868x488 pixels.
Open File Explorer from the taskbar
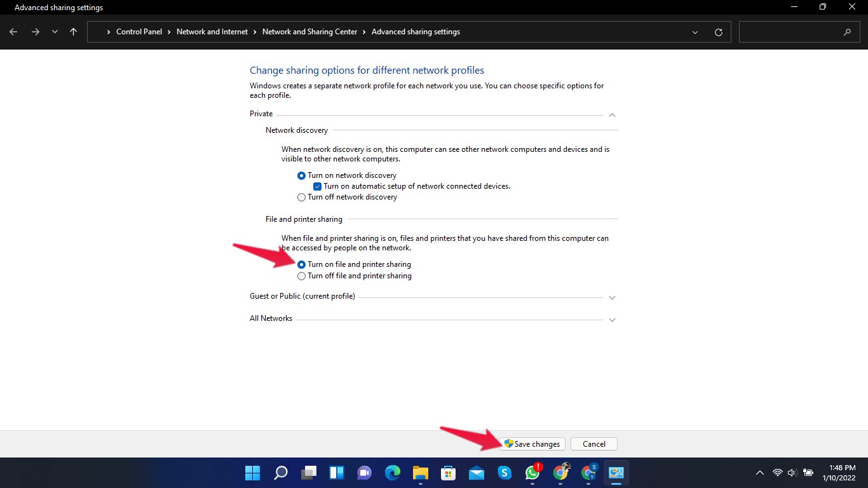tap(420, 473)
